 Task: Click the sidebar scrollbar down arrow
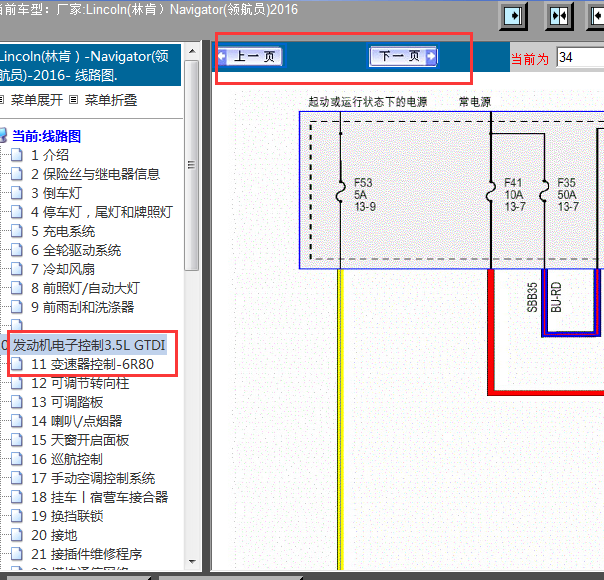[x=192, y=562]
